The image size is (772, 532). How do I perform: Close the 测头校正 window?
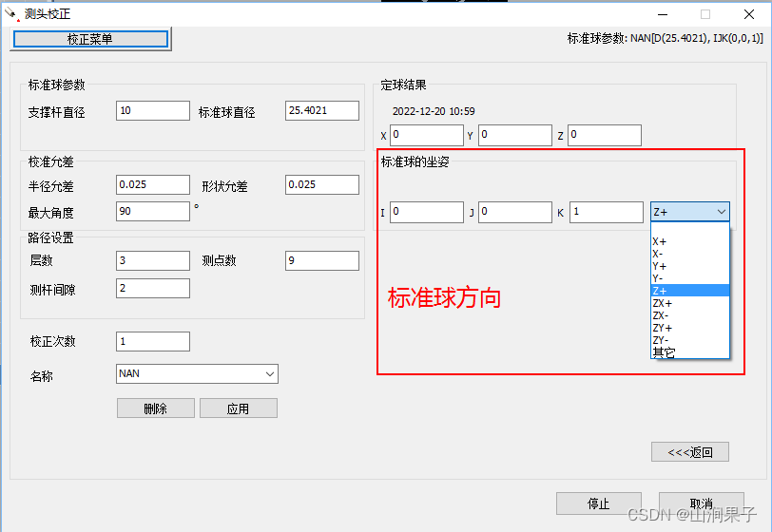coord(749,14)
